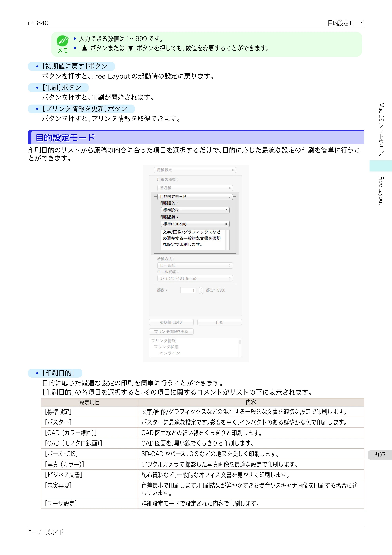Click the page number 307 tab

point(380,455)
